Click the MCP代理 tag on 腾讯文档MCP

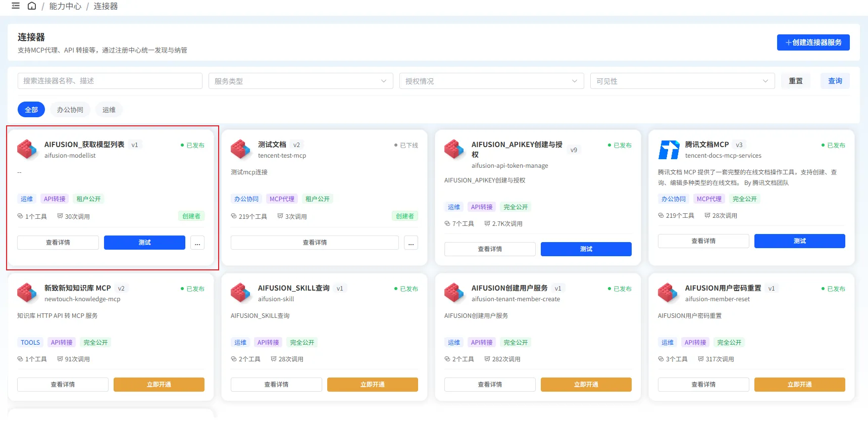[709, 199]
